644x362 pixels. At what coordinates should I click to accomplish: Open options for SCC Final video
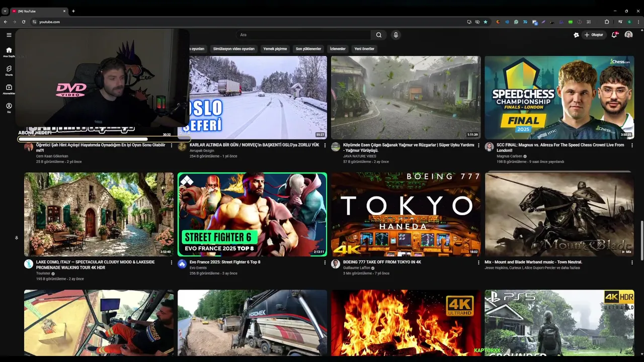click(632, 145)
